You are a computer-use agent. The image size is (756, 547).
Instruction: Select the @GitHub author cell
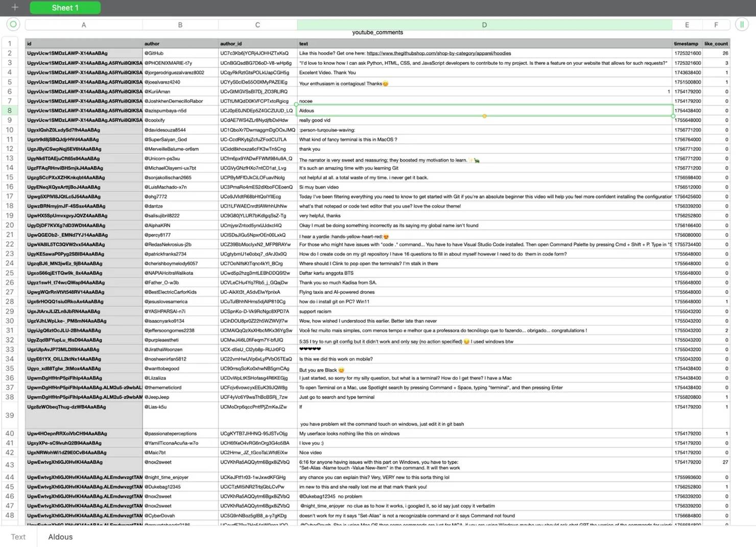click(x=180, y=53)
